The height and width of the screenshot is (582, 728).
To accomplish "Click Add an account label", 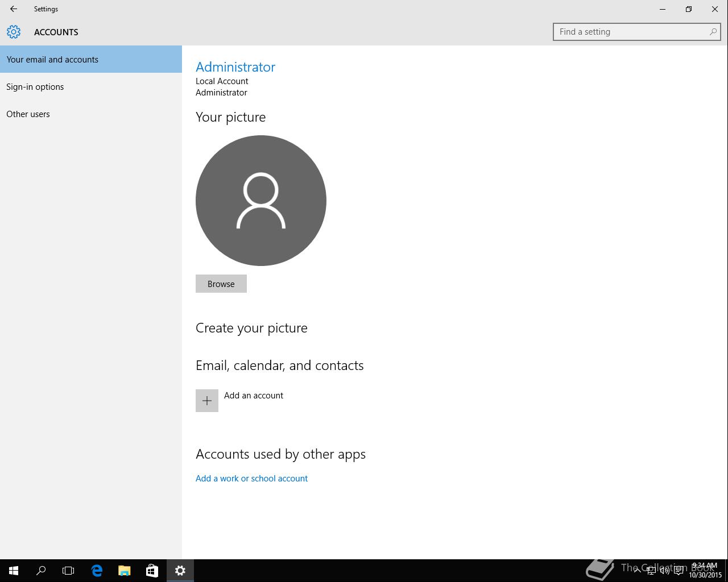I will [254, 396].
